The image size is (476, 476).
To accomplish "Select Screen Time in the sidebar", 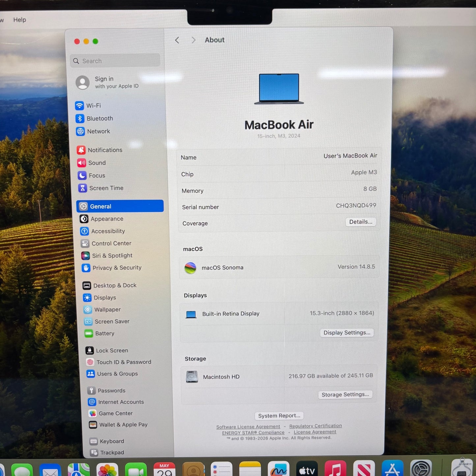I will click(101, 188).
